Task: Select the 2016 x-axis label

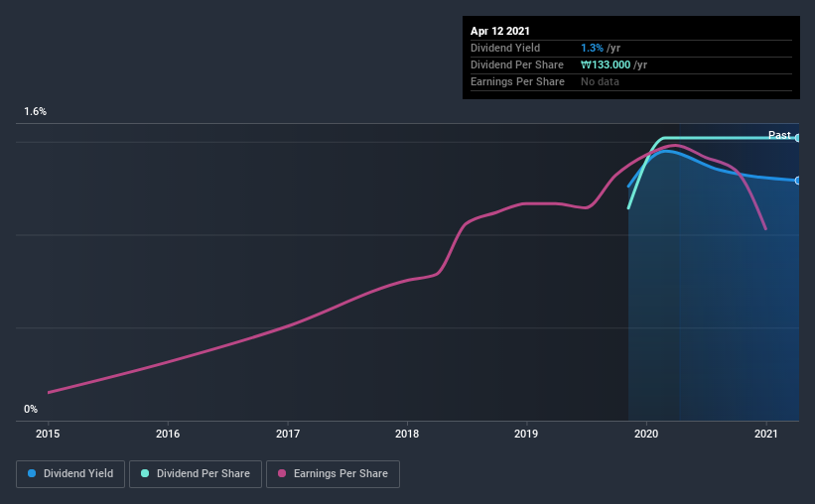Action: tap(168, 434)
